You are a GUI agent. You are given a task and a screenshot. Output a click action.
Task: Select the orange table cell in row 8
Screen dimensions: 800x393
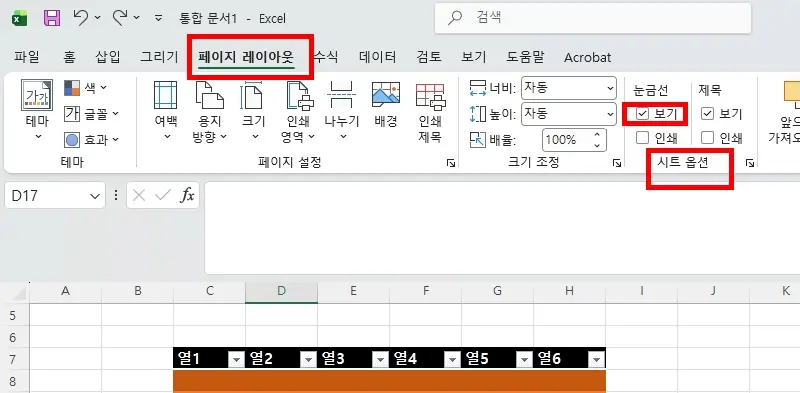point(390,381)
